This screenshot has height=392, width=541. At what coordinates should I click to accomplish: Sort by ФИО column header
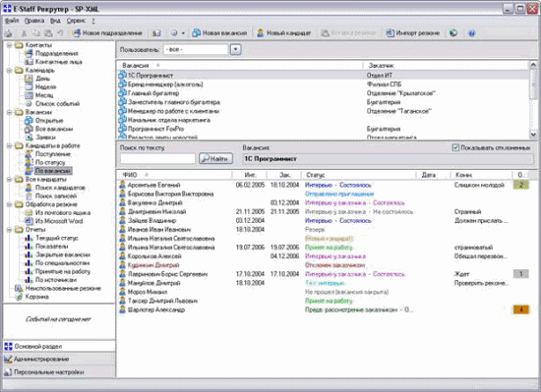174,175
